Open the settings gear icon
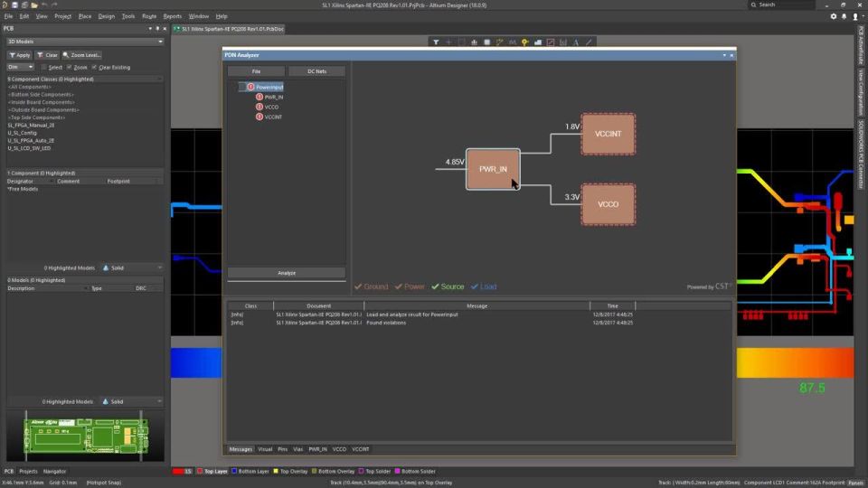The width and height of the screenshot is (868, 488). click(x=833, y=16)
